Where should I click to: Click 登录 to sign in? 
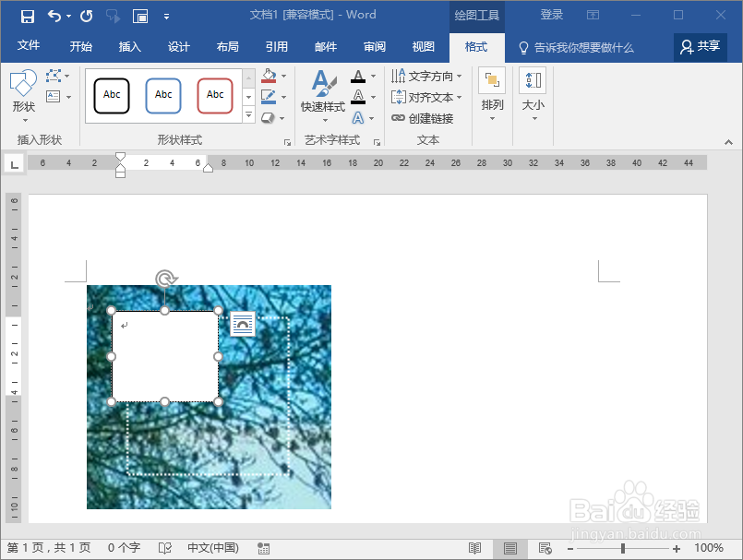(551, 14)
